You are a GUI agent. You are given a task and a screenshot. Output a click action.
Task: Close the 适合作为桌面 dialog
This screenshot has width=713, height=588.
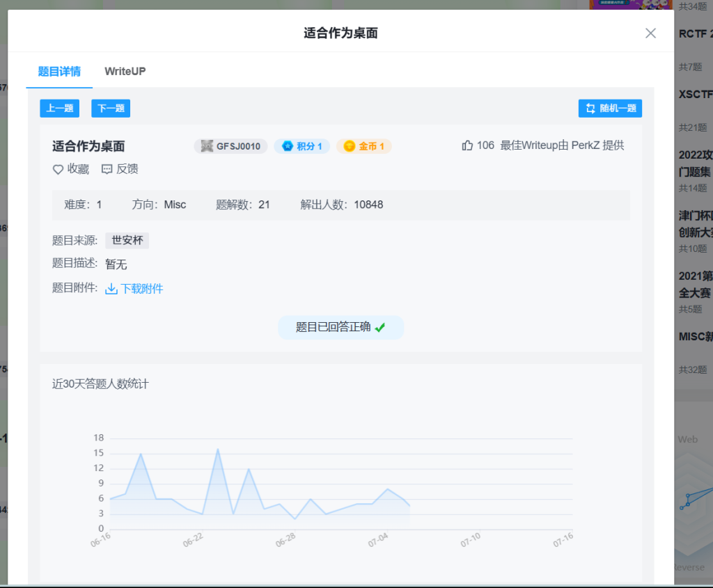[650, 33]
